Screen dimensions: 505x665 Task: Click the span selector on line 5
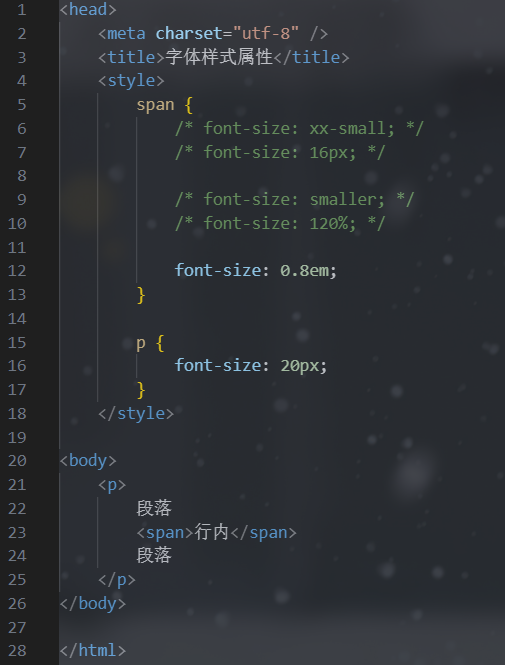[155, 105]
